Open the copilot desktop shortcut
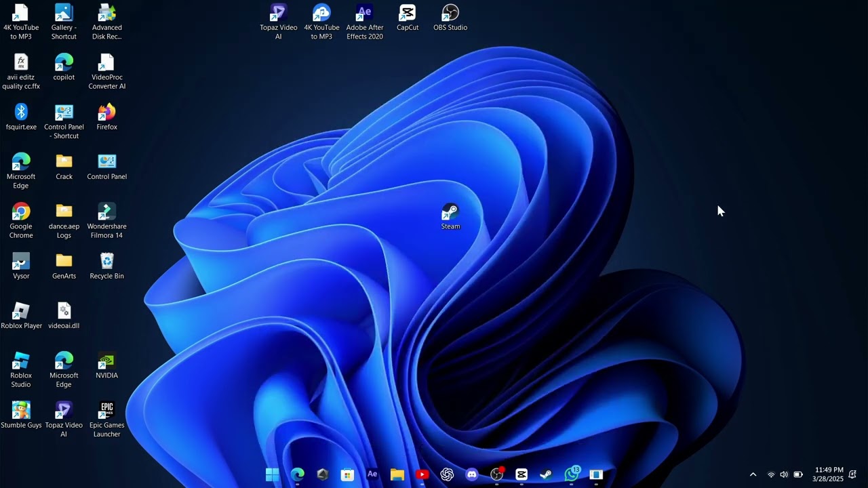 pyautogui.click(x=64, y=67)
